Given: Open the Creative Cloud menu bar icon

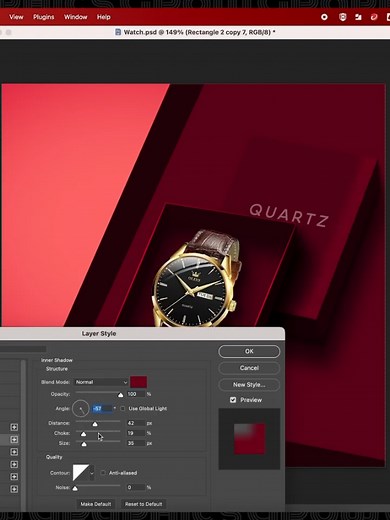Looking at the screenshot, I should pyautogui.click(x=374, y=17).
